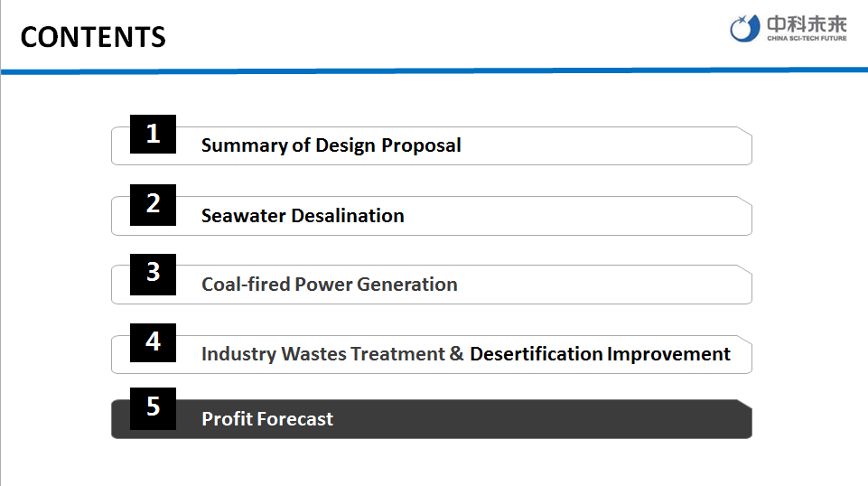This screenshot has width=868, height=486.
Task: Click the Industry Wastes Treatment text
Action: tap(322, 354)
